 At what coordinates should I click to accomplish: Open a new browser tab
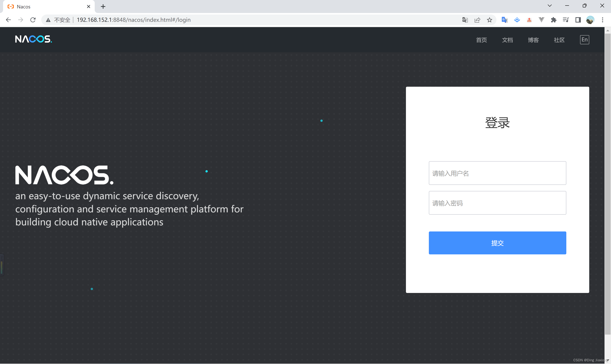(x=103, y=7)
